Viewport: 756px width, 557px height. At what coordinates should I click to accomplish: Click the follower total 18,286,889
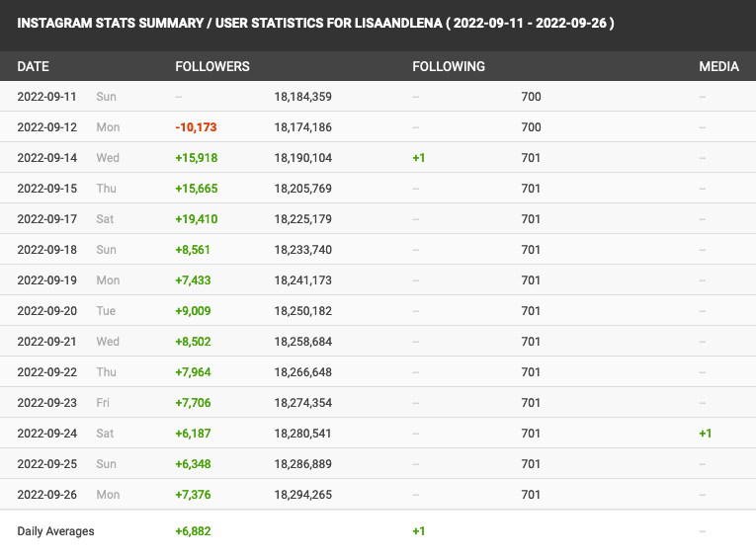pyautogui.click(x=303, y=464)
